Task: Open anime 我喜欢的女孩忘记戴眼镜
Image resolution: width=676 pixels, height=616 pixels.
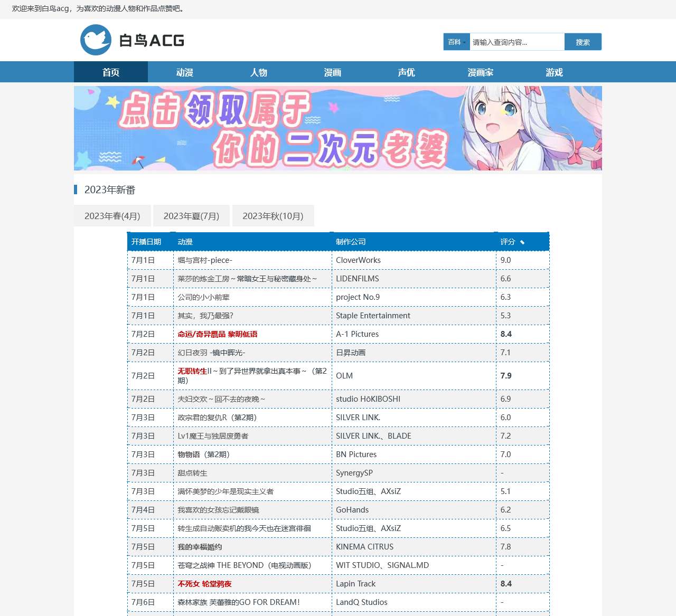Action: (218, 510)
